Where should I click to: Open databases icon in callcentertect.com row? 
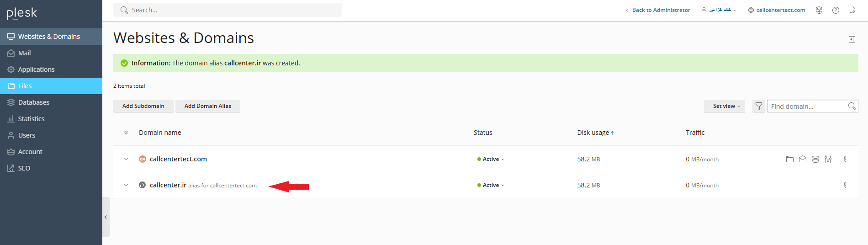pos(815,159)
